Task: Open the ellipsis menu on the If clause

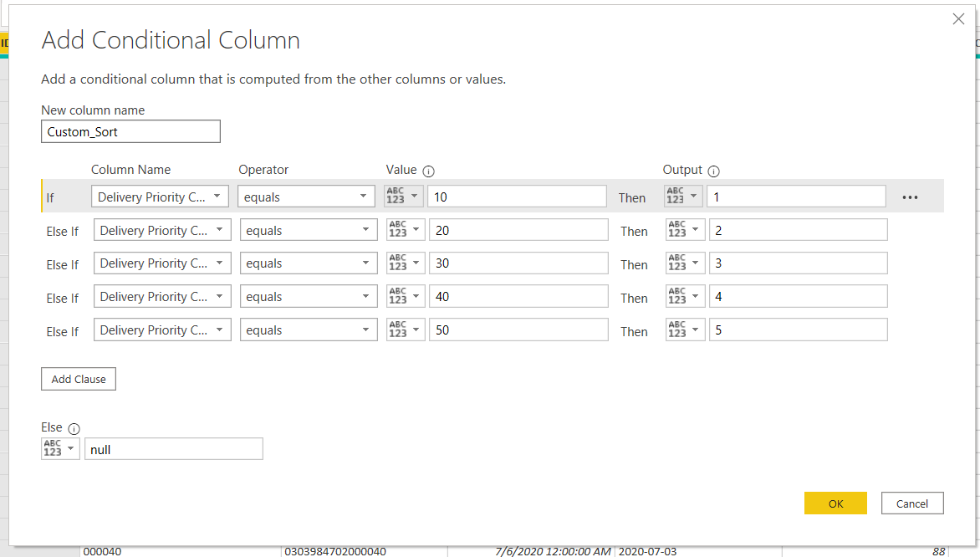Action: coord(910,197)
